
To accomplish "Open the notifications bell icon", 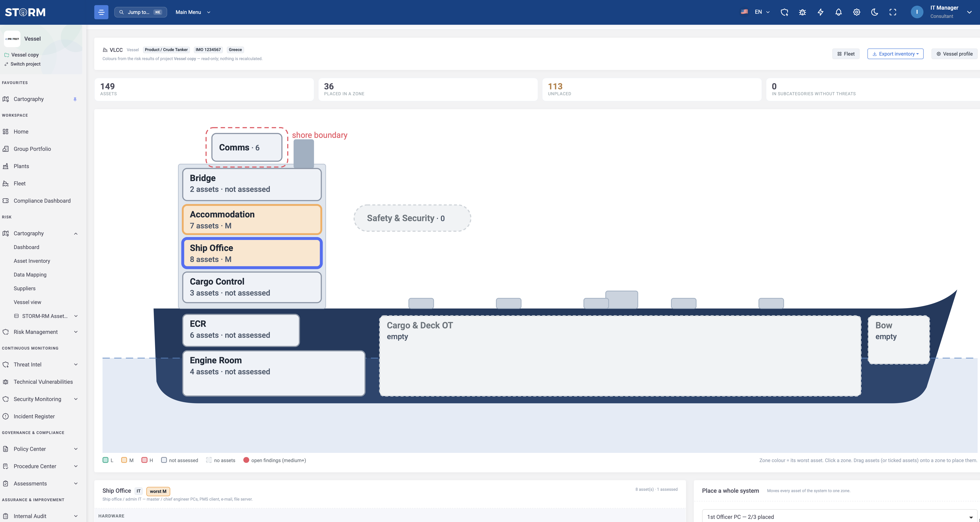I will tap(838, 12).
